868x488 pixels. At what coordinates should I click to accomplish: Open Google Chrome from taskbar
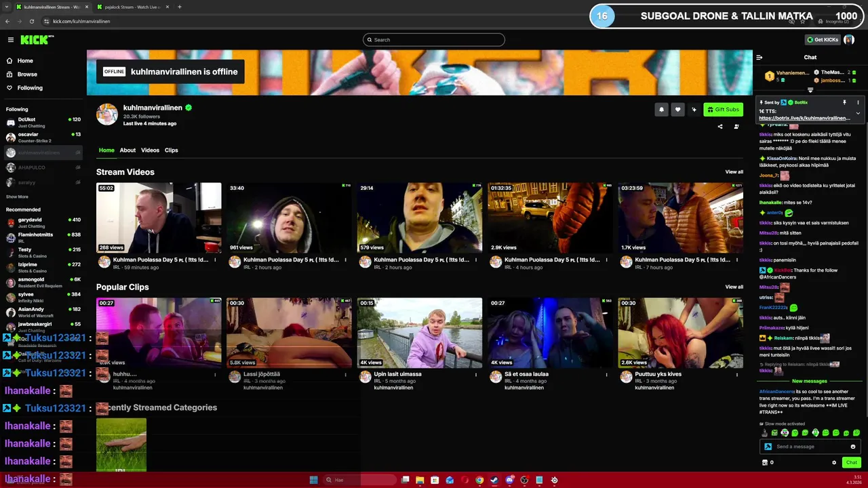(x=479, y=480)
